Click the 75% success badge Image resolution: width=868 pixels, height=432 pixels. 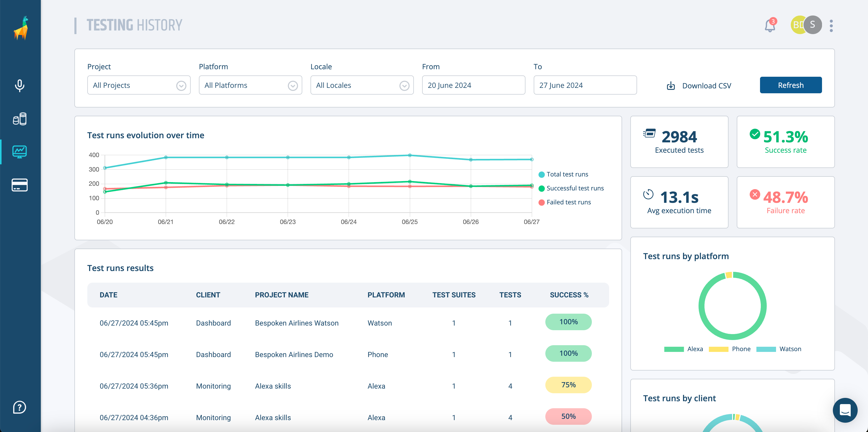tap(568, 385)
